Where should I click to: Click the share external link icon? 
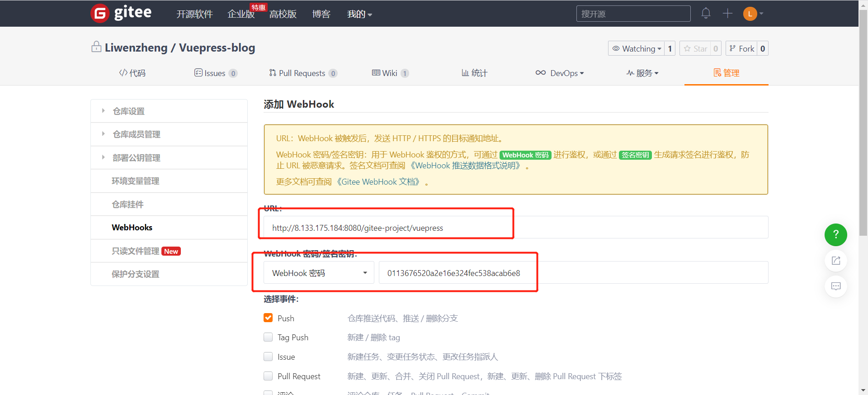tap(836, 260)
